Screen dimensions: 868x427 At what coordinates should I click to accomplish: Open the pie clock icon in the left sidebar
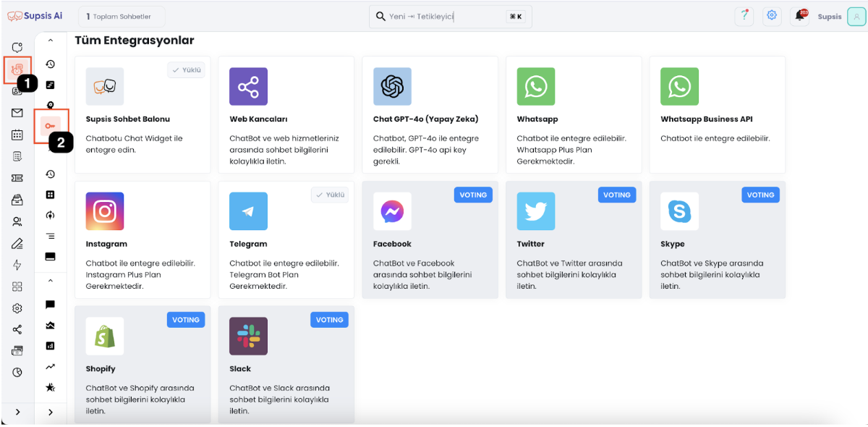click(17, 372)
